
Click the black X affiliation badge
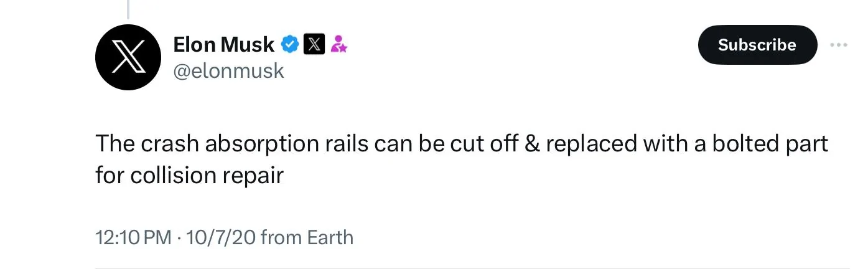[314, 44]
